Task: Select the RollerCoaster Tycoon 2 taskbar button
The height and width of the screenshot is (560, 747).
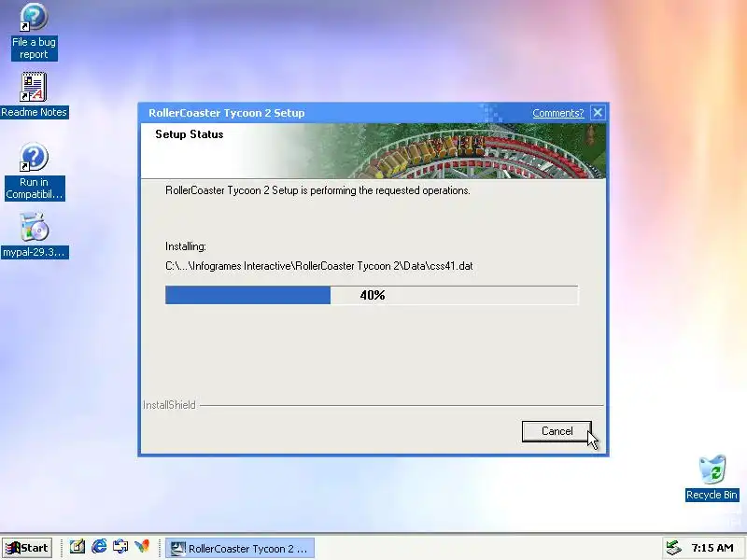Action: pyautogui.click(x=240, y=548)
